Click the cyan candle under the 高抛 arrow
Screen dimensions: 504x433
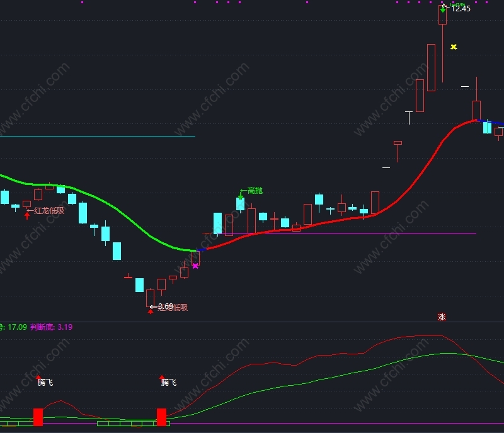point(241,205)
